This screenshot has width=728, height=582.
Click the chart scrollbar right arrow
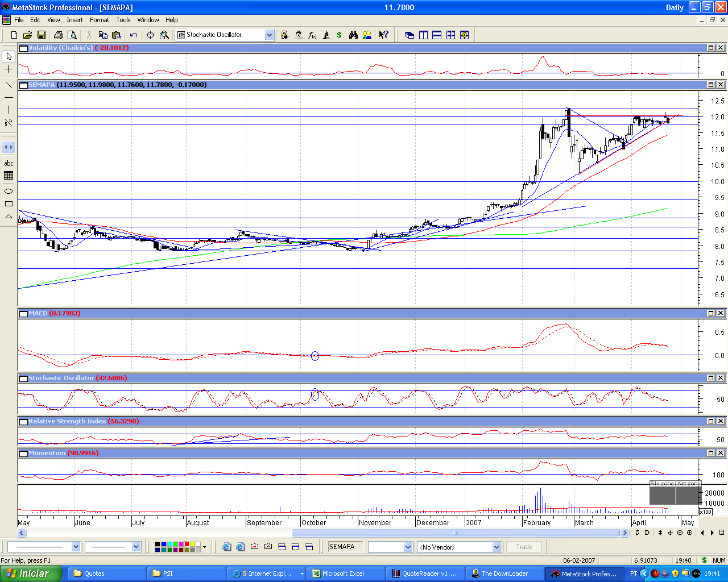624,533
